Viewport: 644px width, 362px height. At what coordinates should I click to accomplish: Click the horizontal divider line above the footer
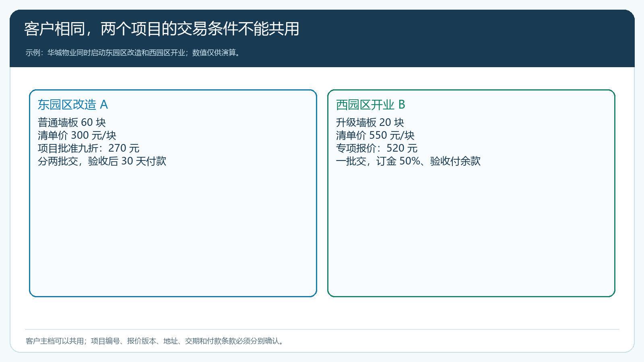point(322,329)
